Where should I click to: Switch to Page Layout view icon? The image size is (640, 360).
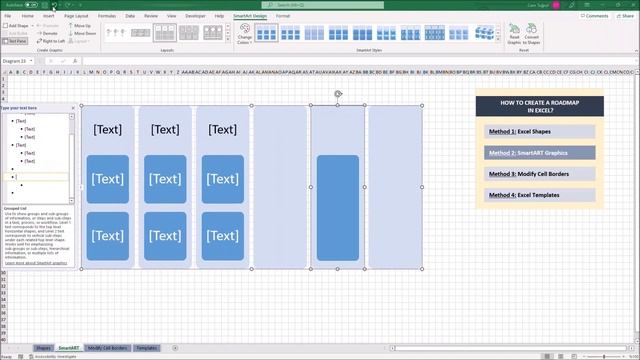561,357
